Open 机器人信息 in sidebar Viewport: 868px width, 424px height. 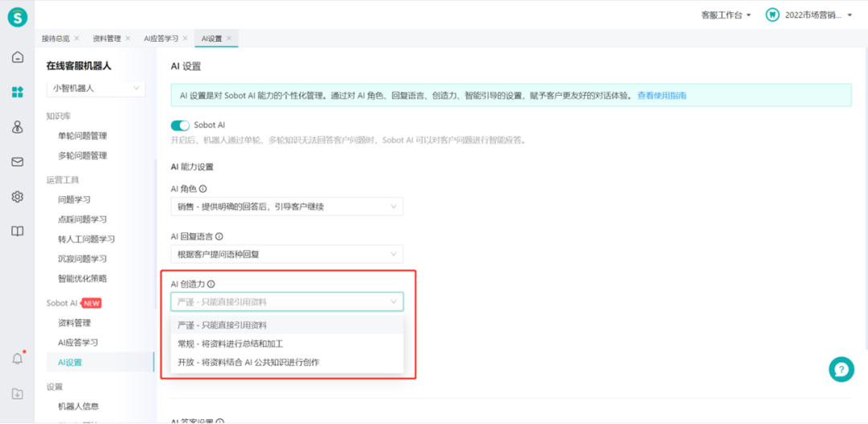click(x=79, y=406)
